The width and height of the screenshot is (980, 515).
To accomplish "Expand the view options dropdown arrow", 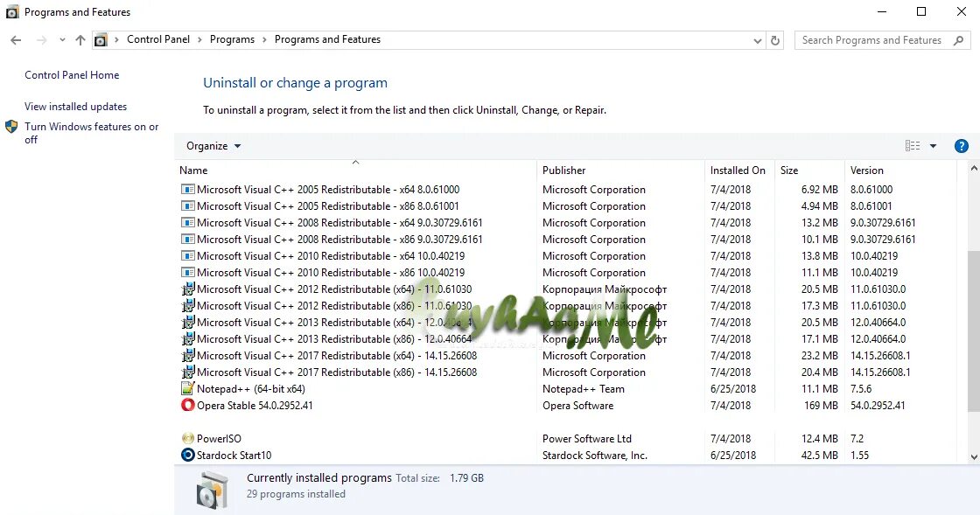I will pos(933,146).
